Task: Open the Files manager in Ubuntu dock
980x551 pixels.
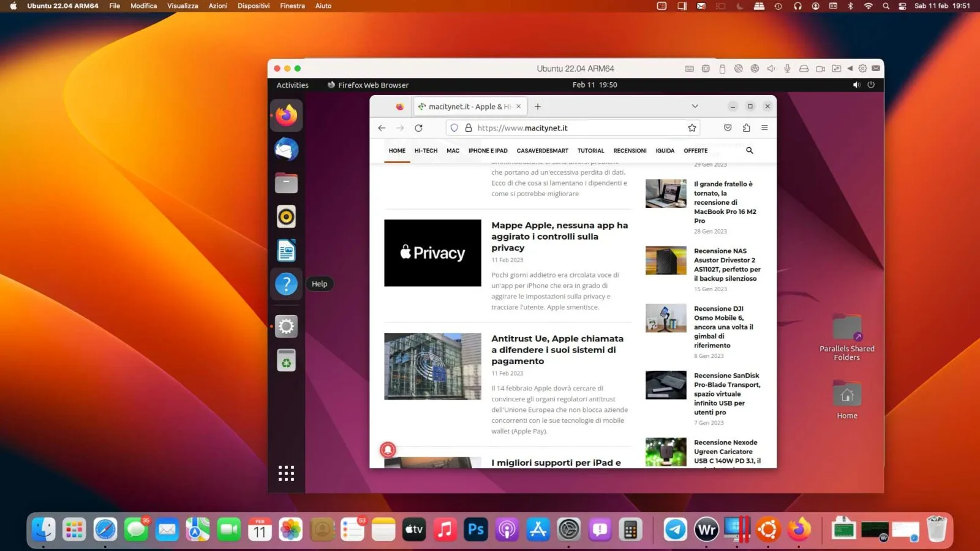Action: click(x=286, y=183)
